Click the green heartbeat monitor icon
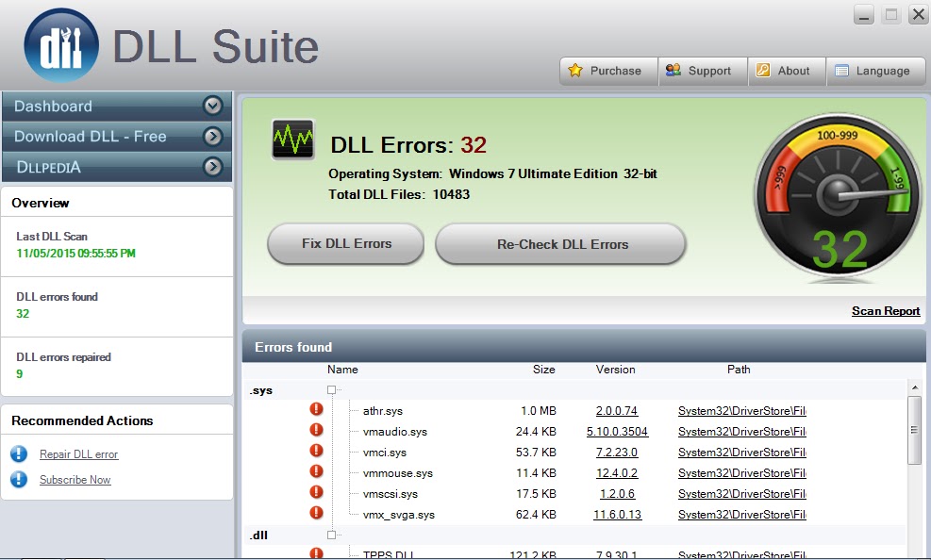This screenshot has height=560, width=931. pos(292,140)
